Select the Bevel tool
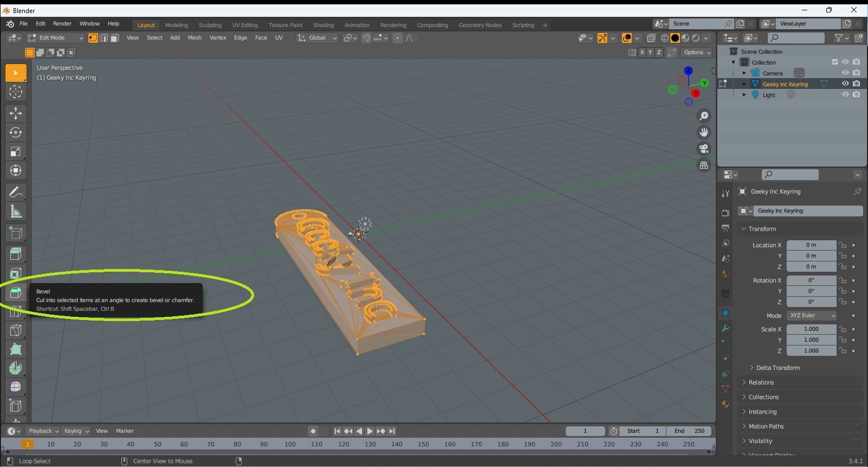The image size is (868, 467). pyautogui.click(x=16, y=293)
